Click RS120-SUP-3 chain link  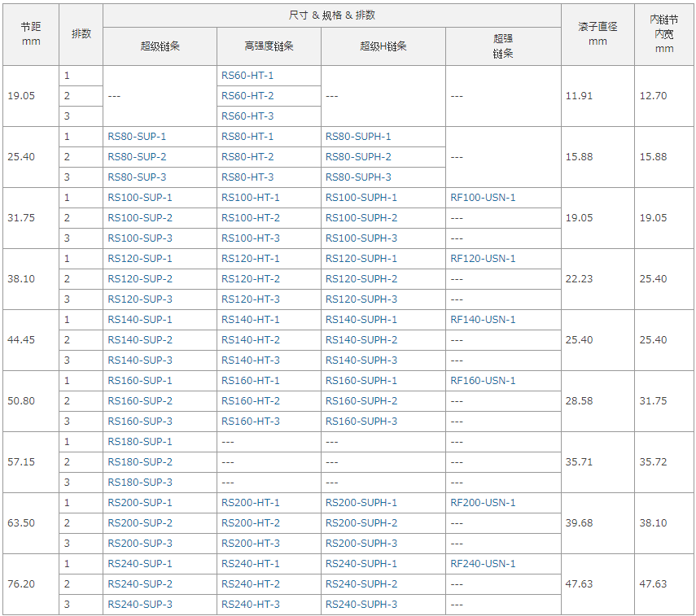tap(140, 299)
